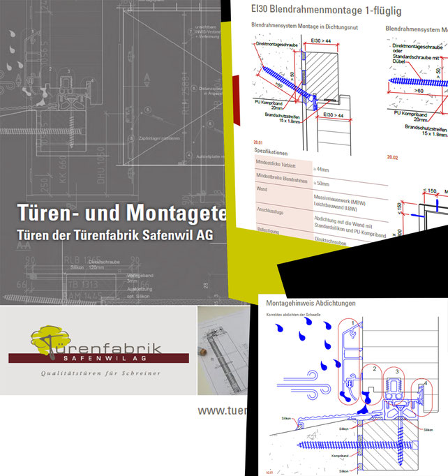Click the '> 44mm' specification value
This screenshot has height=476, width=448.
coord(321,169)
